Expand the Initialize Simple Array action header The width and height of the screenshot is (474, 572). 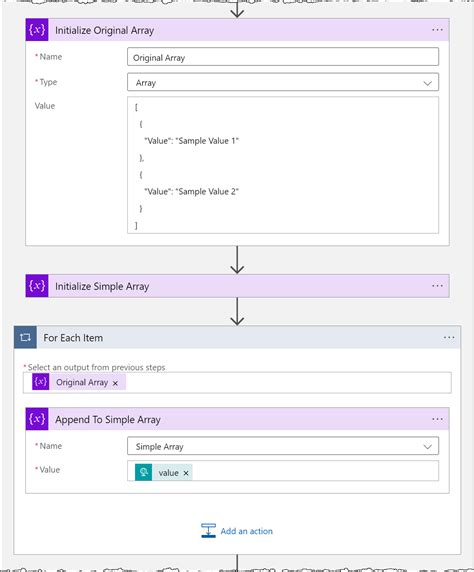tap(237, 286)
